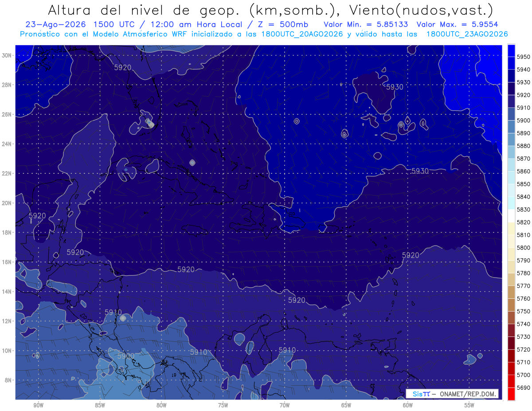The width and height of the screenshot is (532, 411).
Task: Click the valid-until time '1800UTC_23AGO2026'
Action: [467, 34]
